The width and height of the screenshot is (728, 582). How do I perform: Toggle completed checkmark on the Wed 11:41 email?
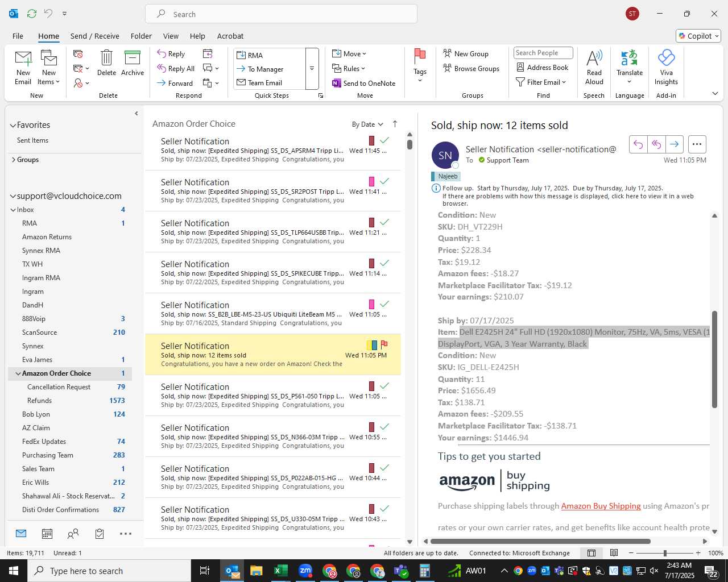pyautogui.click(x=384, y=181)
